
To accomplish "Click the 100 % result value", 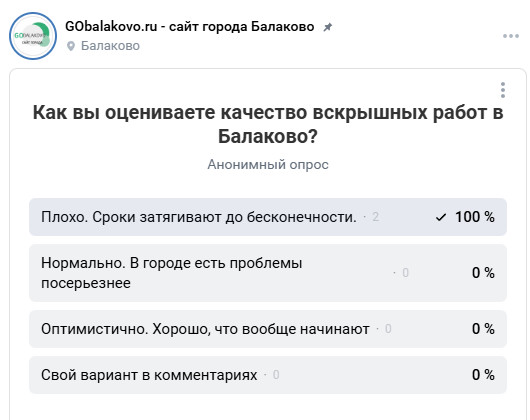I will pyautogui.click(x=475, y=217).
